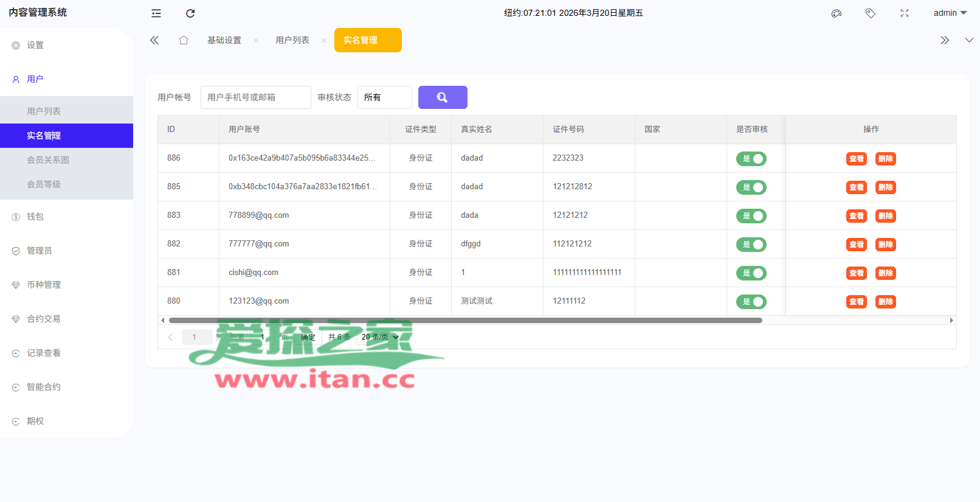Click the refresh icon in top bar

click(190, 13)
